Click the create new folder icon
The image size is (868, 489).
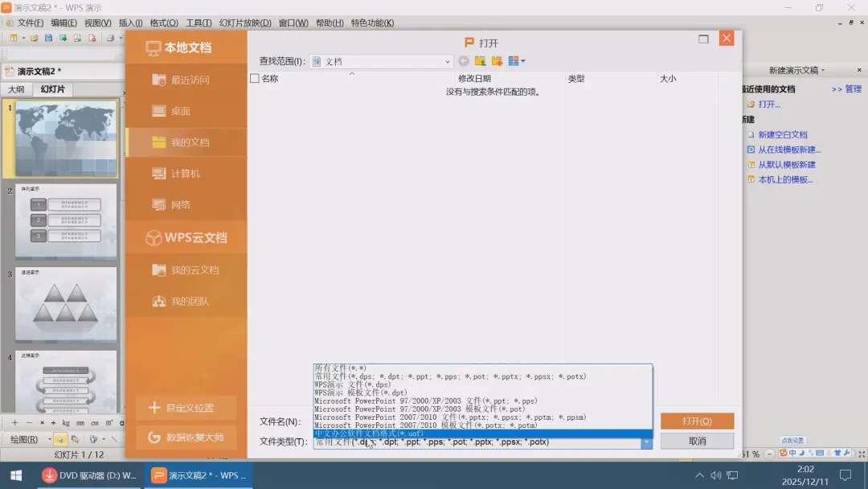(x=497, y=61)
